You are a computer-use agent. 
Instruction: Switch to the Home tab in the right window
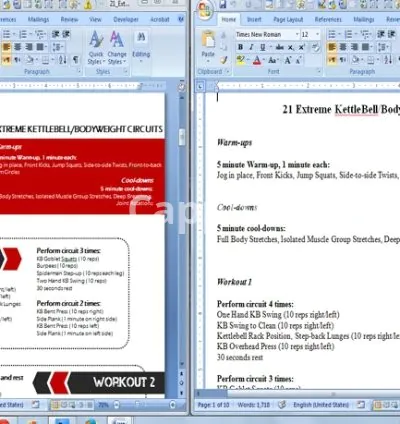229,20
